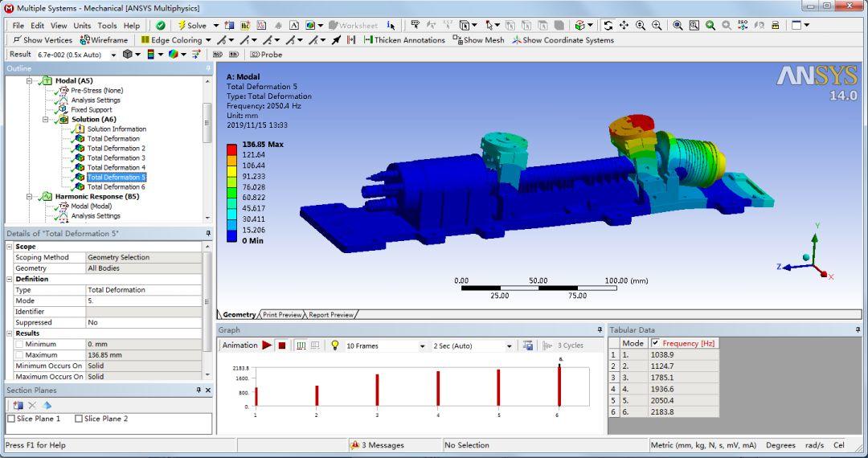This screenshot has height=458, width=868.
Task: Click the green Previous View magnifier icon
Action: pos(710,26)
